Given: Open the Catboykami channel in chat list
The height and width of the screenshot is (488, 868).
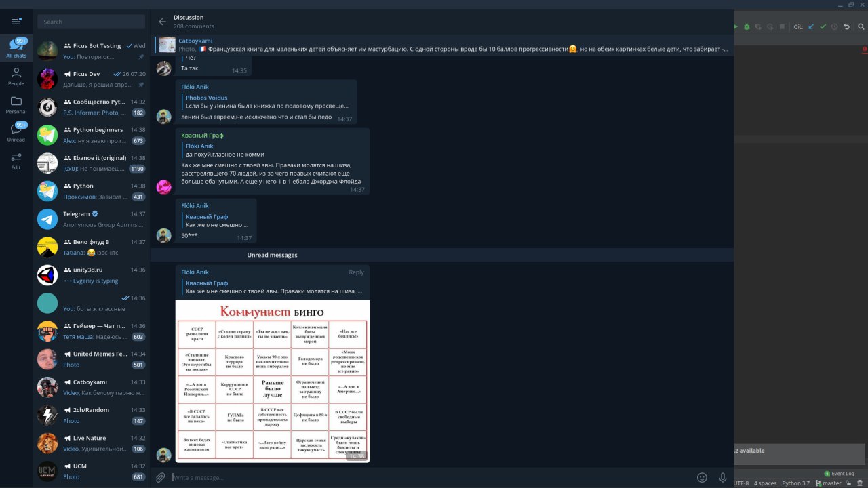Looking at the screenshot, I should click(92, 387).
